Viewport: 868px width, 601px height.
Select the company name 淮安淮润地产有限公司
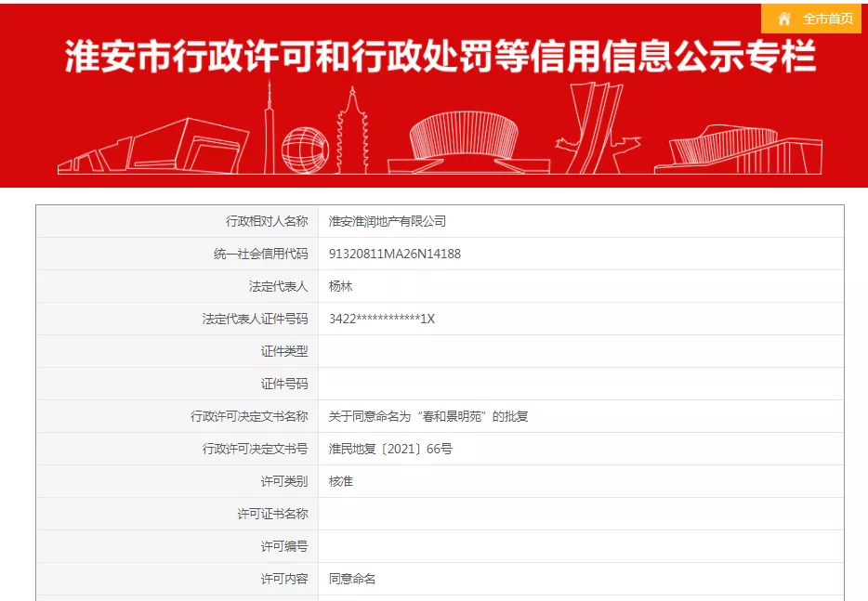387,221
